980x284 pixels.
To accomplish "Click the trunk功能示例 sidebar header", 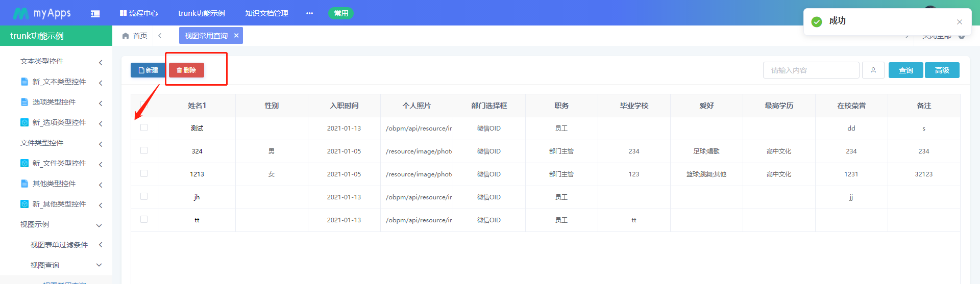I will [56, 36].
